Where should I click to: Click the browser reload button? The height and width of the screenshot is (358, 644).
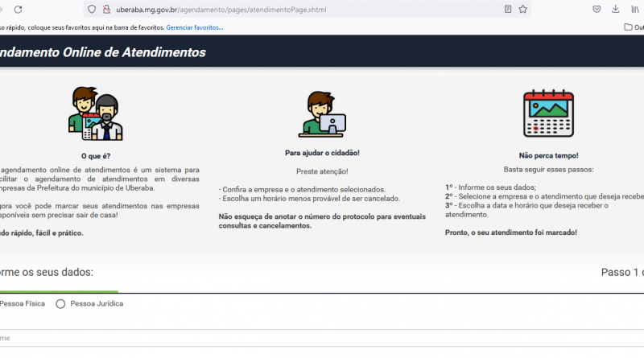tap(18, 10)
